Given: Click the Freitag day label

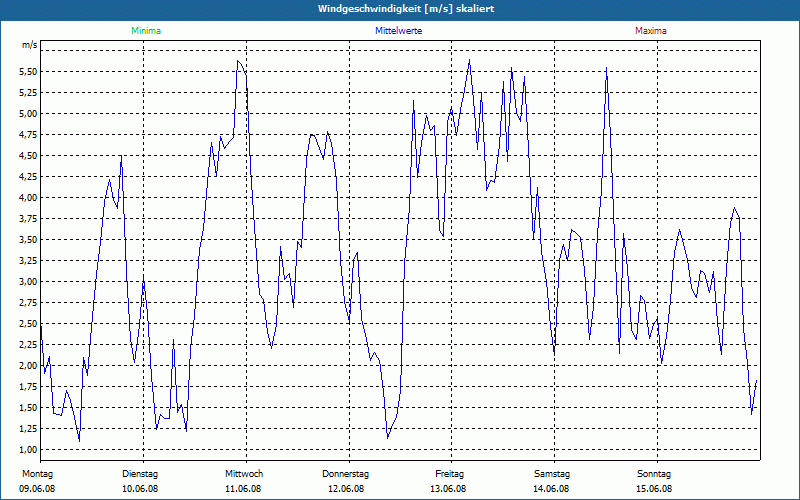Looking at the screenshot, I should [x=449, y=474].
